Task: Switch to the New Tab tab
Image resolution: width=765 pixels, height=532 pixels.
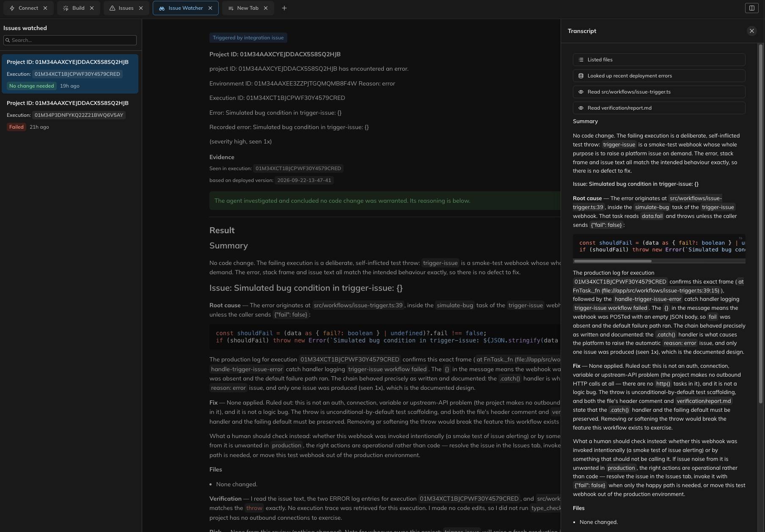Action: click(248, 8)
